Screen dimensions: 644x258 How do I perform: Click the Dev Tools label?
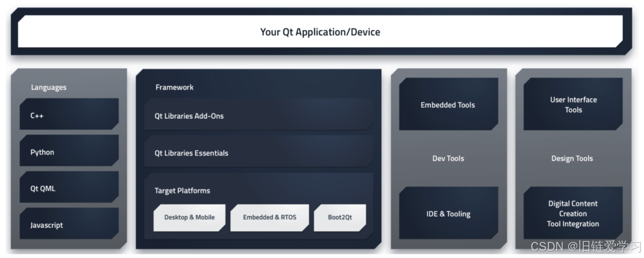tap(448, 158)
